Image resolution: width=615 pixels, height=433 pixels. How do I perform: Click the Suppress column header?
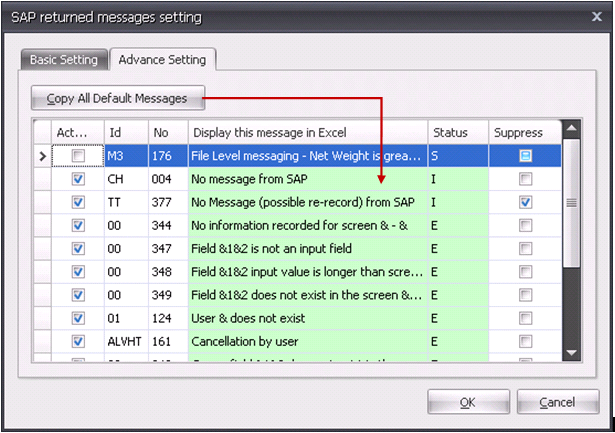click(524, 132)
